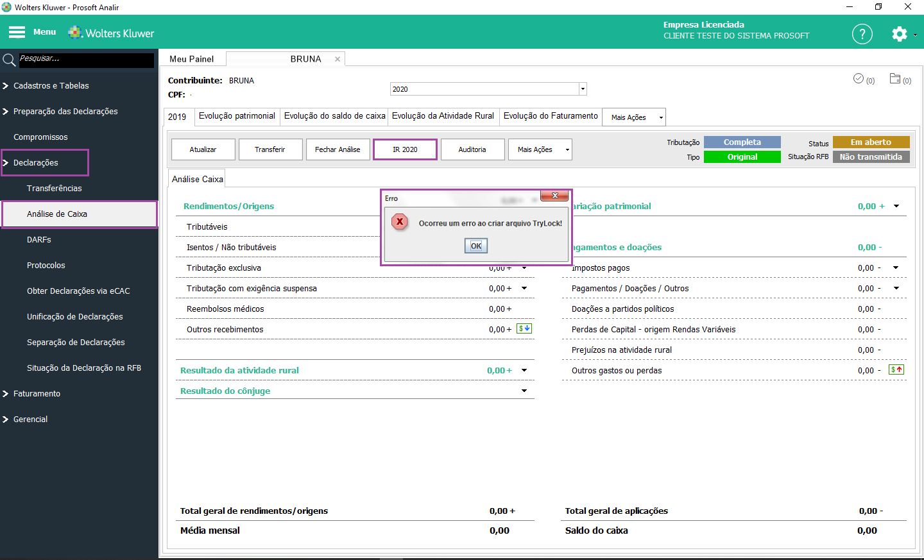Viewport: 924px width, 560px height.
Task: Close the BRUNA tab with X
Action: tap(338, 59)
